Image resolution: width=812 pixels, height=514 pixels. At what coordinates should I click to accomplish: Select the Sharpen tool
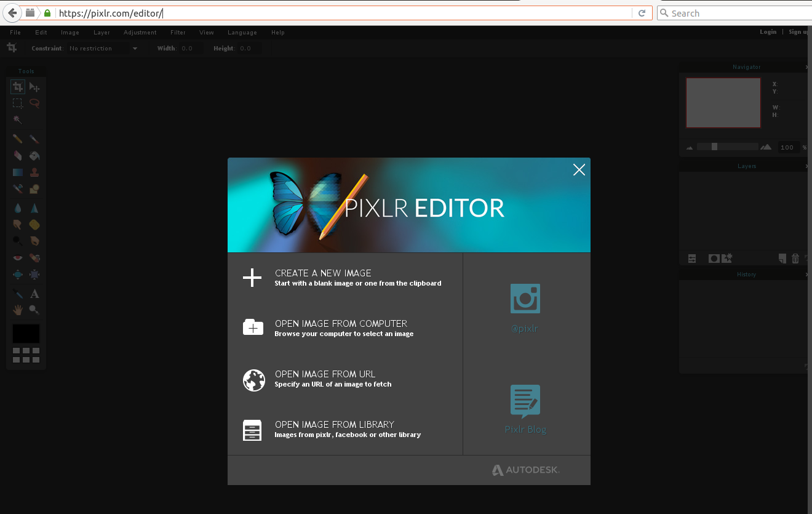[x=34, y=208]
